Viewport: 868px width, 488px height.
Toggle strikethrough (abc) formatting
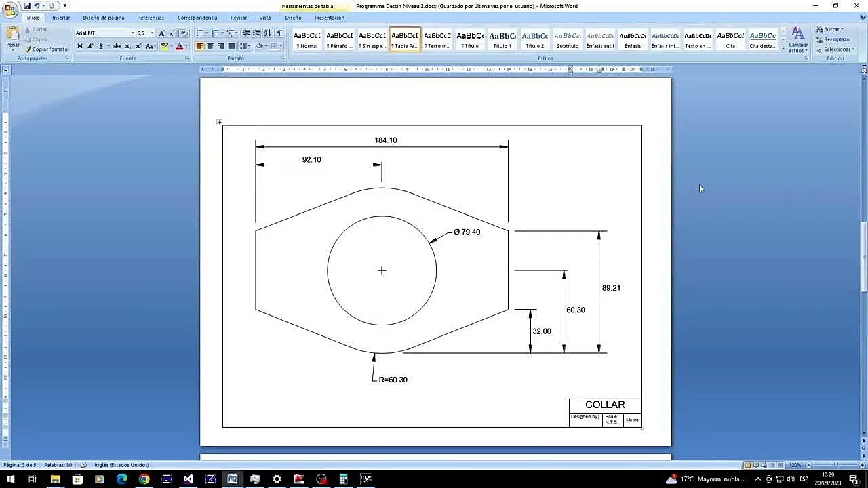pos(117,46)
